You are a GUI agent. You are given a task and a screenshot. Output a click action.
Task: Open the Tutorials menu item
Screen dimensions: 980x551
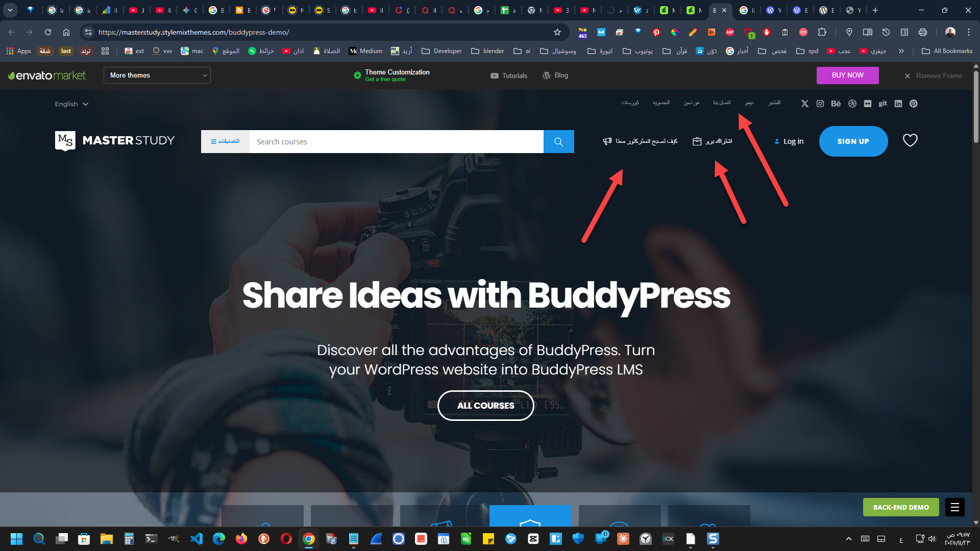point(509,76)
